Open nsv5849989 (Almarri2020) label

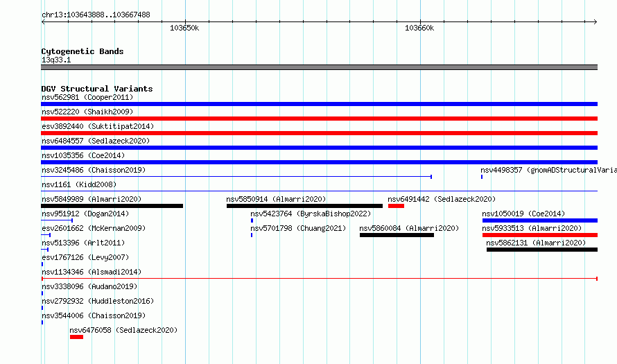[92, 199]
